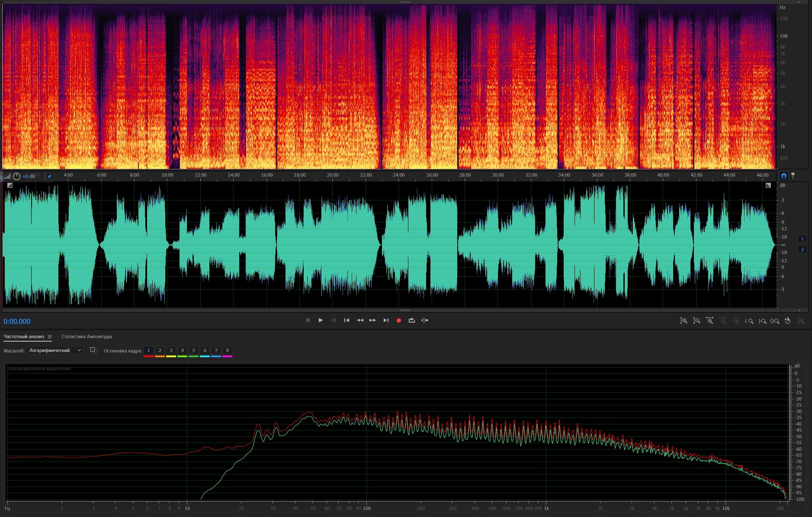812x517 pixels.
Task: Toggle the Loop Playback icon
Action: [411, 320]
